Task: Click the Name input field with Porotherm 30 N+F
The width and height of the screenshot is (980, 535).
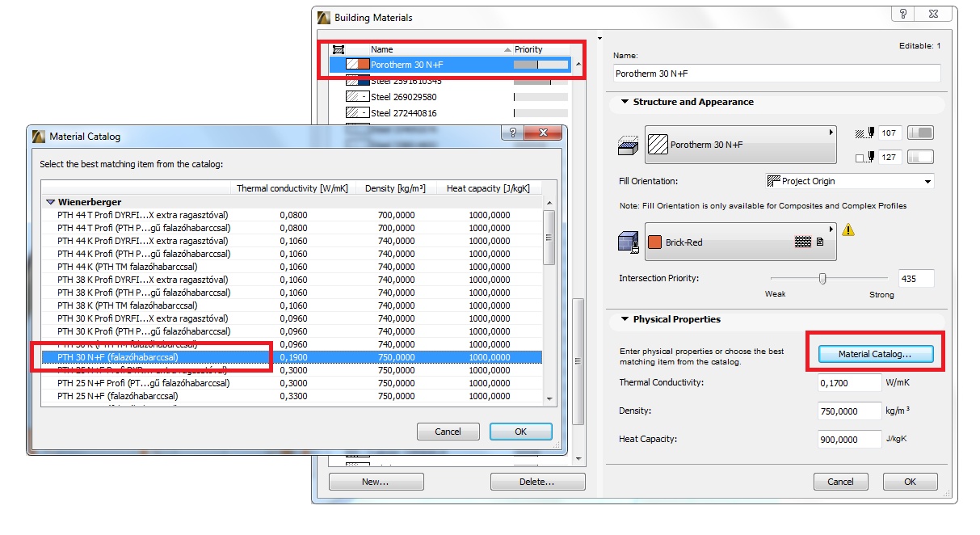Action: (777, 73)
